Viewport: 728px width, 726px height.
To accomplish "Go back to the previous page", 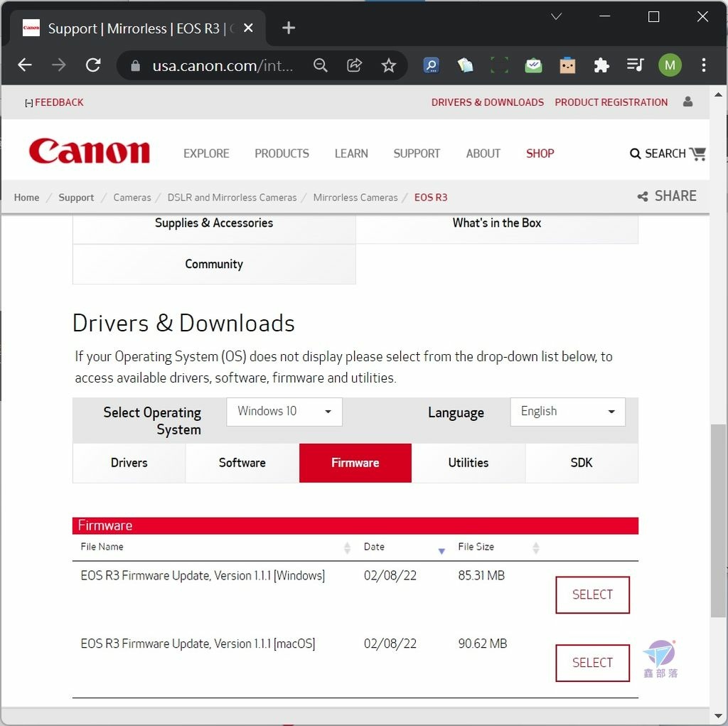I will [25, 65].
